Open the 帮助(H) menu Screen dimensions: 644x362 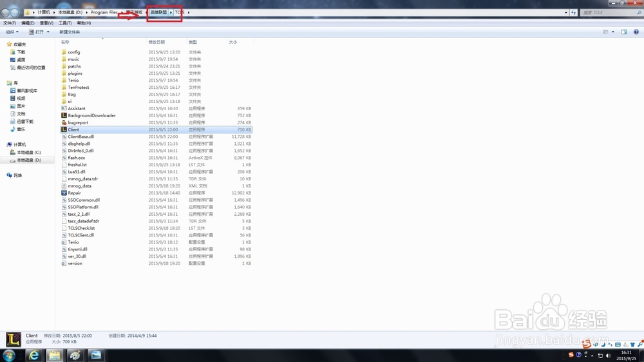pyautogui.click(x=84, y=23)
